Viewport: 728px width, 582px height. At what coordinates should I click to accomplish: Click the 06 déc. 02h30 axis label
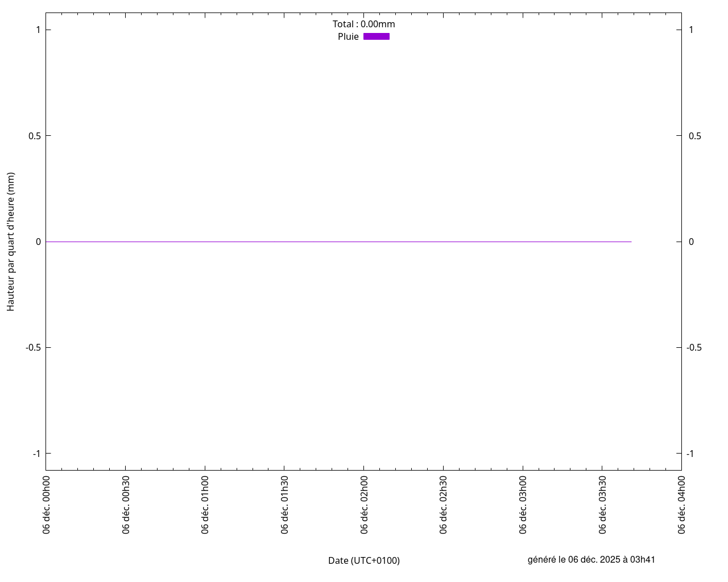(443, 505)
